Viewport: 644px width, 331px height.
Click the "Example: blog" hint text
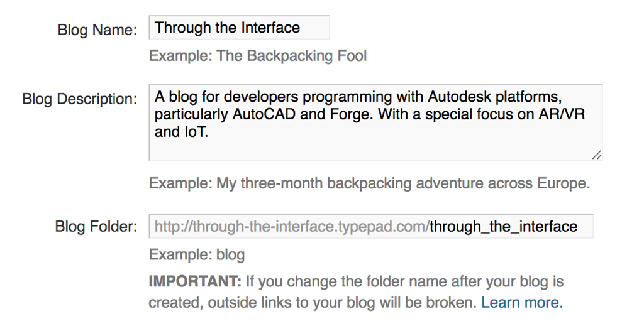[x=197, y=255]
